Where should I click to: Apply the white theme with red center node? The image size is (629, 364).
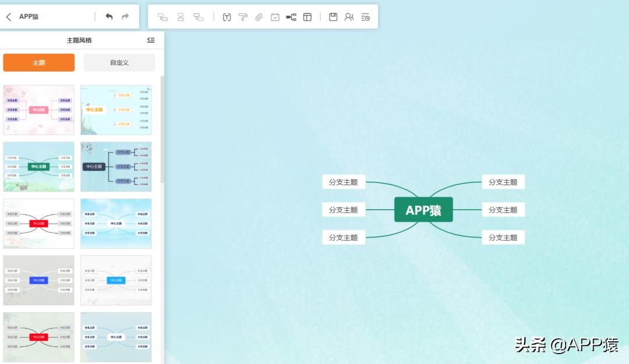point(38,224)
